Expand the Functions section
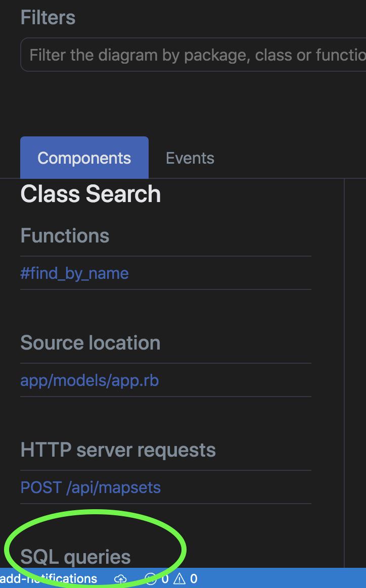The image size is (366, 588). point(65,235)
